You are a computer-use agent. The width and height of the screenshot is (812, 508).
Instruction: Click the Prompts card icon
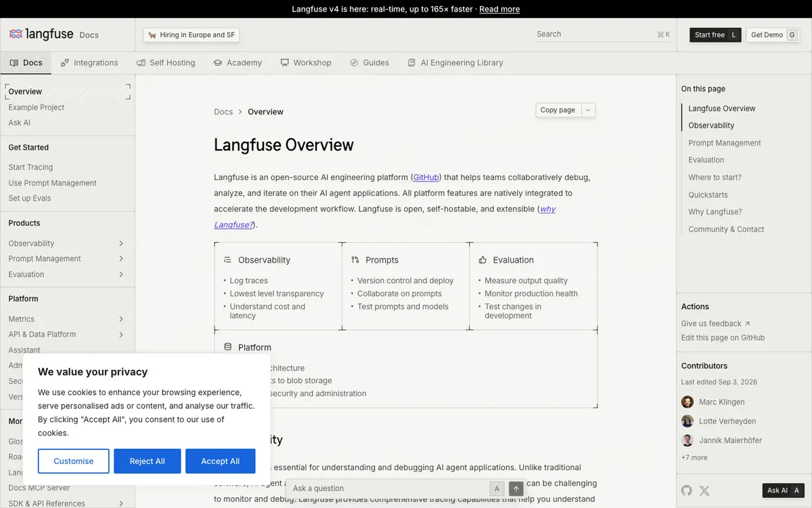(355, 260)
